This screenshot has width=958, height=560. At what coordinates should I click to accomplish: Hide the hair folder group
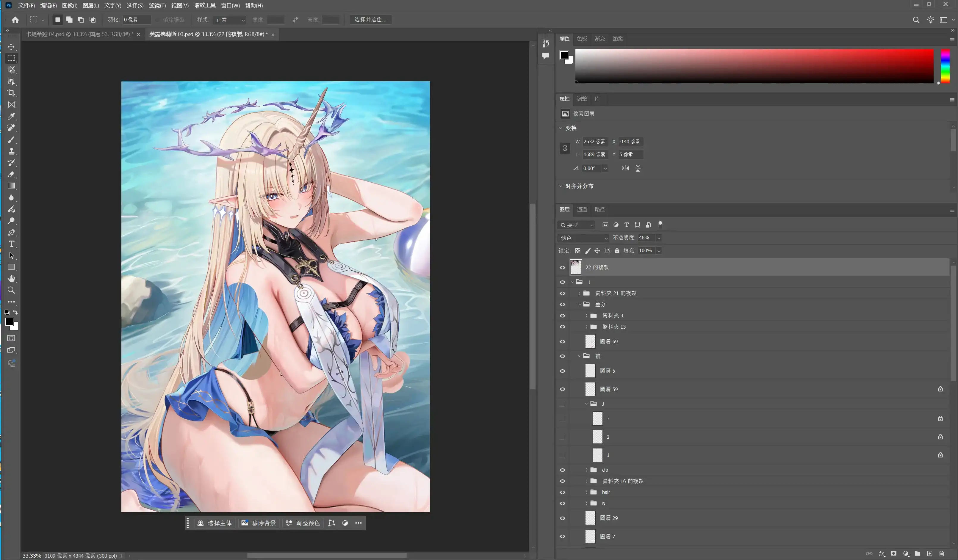[x=562, y=492]
